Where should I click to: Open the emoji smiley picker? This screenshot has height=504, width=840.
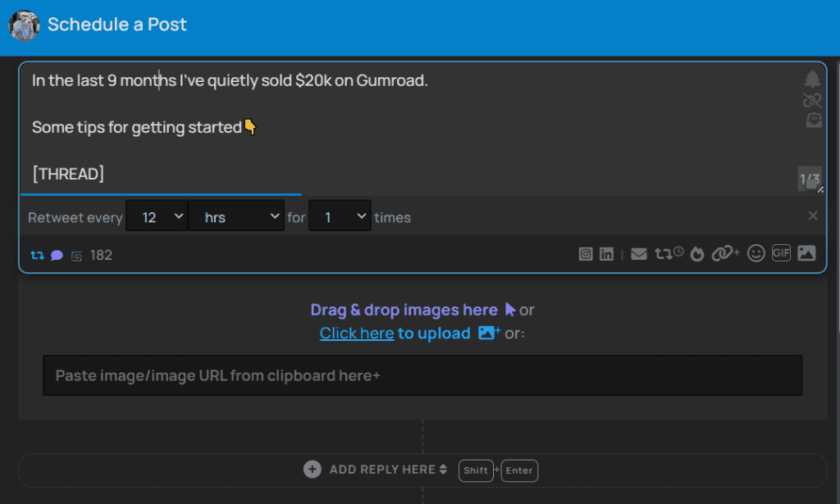point(756,253)
